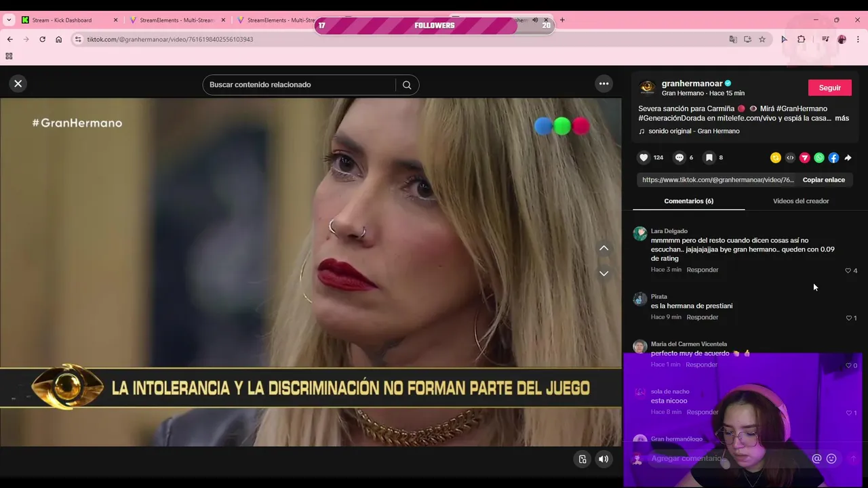The width and height of the screenshot is (868, 488).
Task: Save video with bookmark icon
Action: tap(709, 157)
